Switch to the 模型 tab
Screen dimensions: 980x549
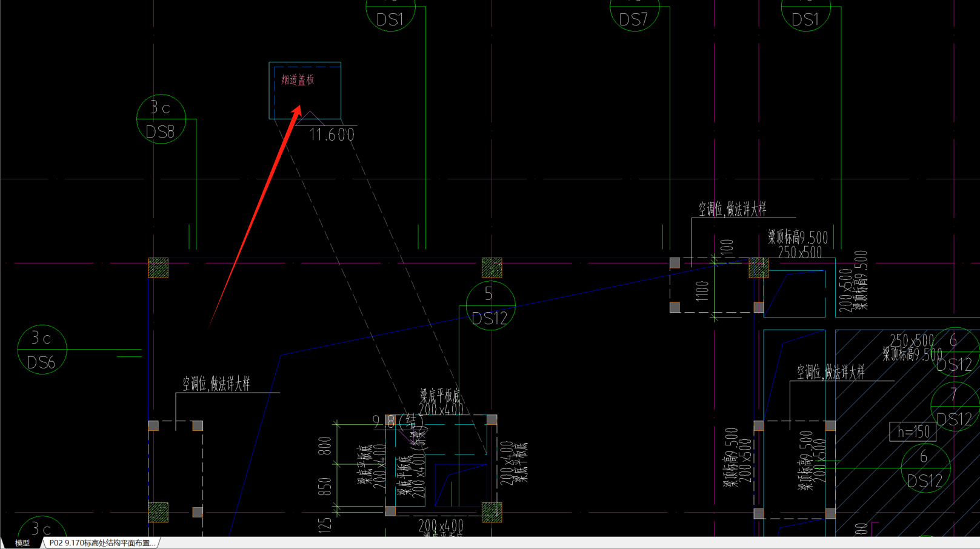point(22,543)
